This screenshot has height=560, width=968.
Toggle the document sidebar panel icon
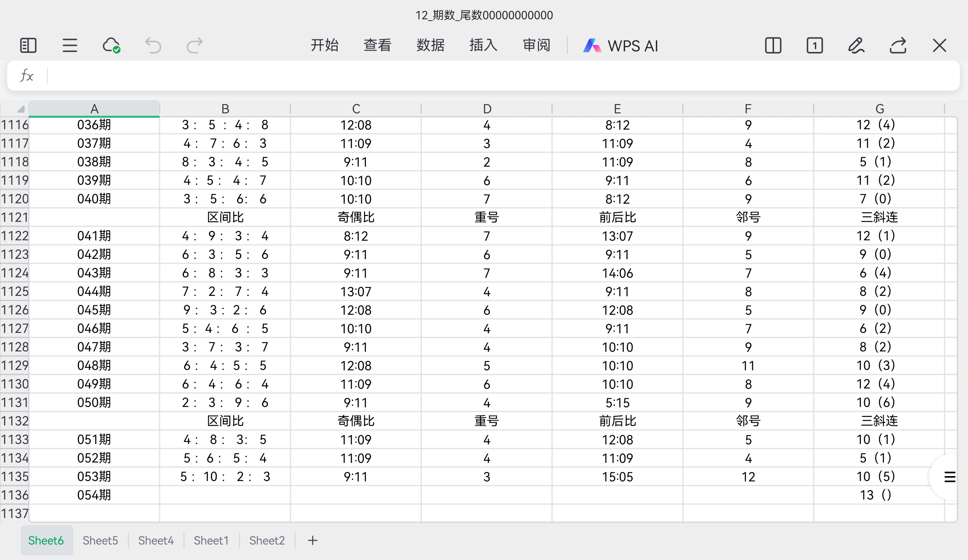pyautogui.click(x=27, y=45)
